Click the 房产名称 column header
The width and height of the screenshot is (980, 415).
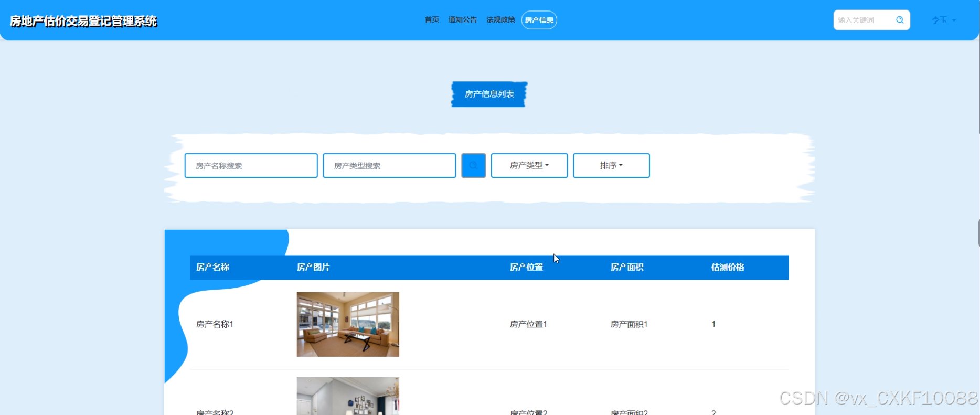click(x=212, y=267)
